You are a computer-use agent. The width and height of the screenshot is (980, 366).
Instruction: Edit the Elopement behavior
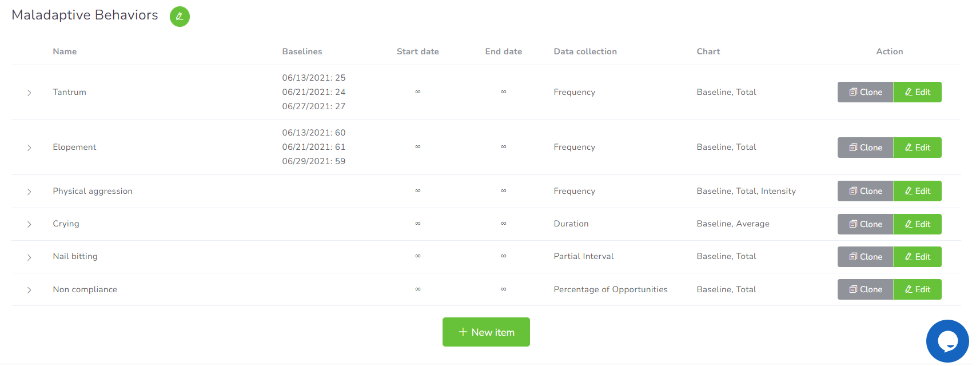click(917, 148)
